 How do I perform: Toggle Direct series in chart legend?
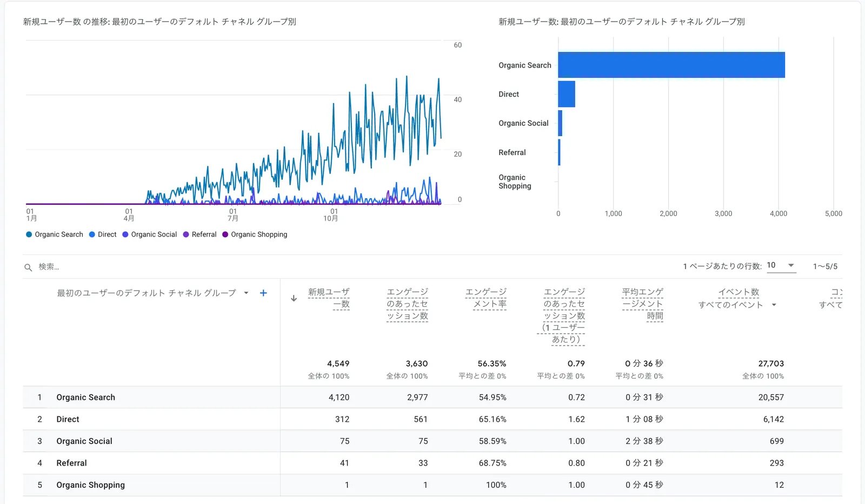pos(103,234)
